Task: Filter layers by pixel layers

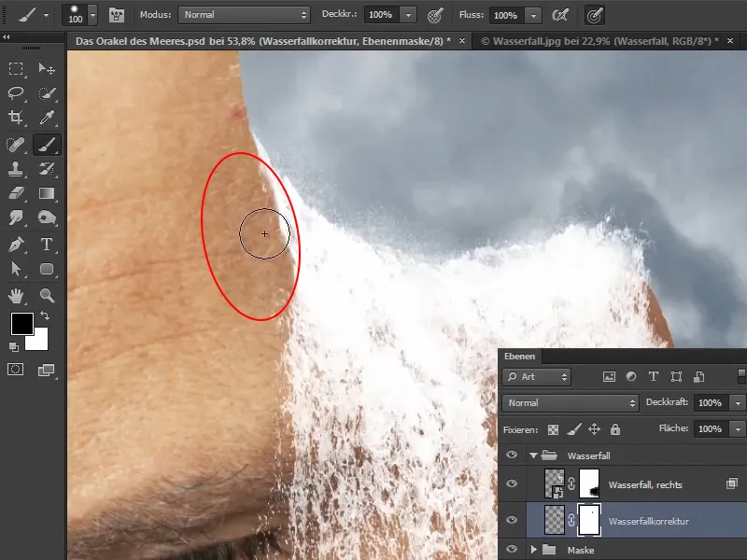Action: tap(609, 377)
